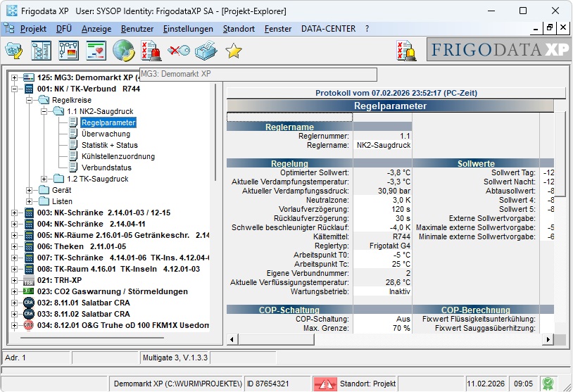
Task: Open the Fenster menu
Action: coord(278,29)
